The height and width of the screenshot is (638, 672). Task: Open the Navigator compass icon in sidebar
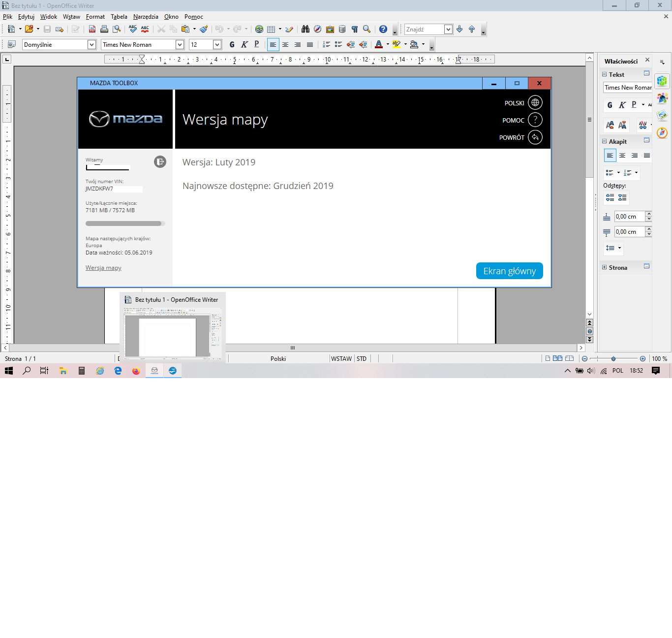[662, 133]
